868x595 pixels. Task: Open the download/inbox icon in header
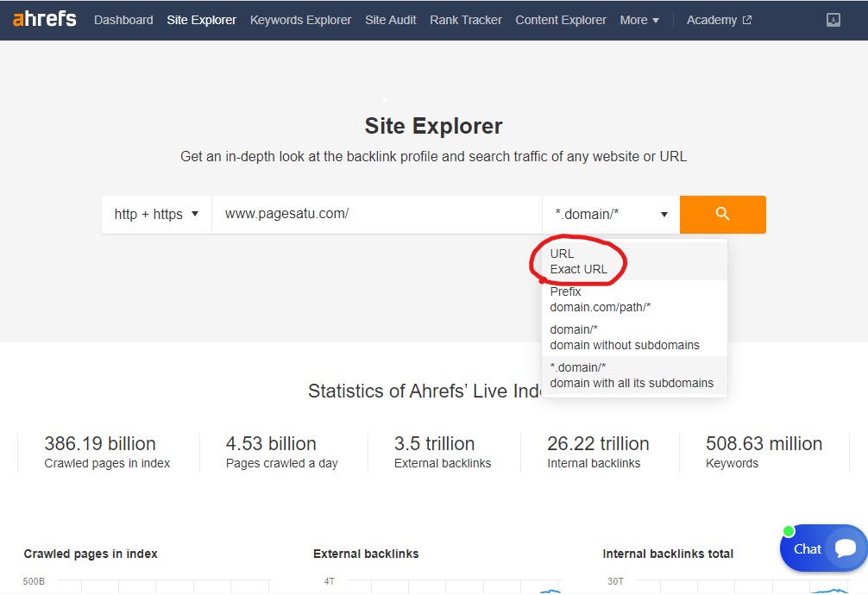[x=833, y=20]
